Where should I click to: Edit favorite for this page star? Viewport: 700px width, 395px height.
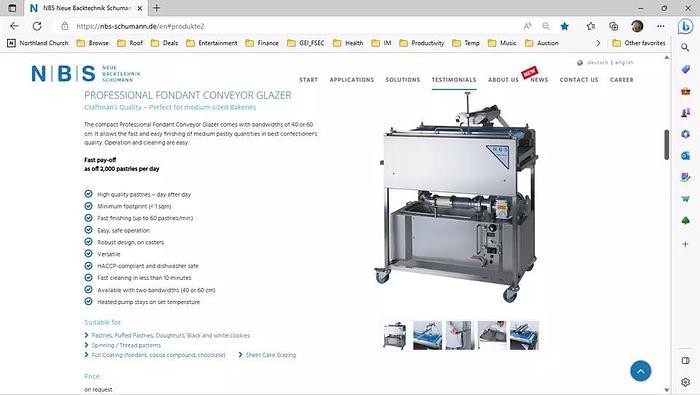pos(565,26)
